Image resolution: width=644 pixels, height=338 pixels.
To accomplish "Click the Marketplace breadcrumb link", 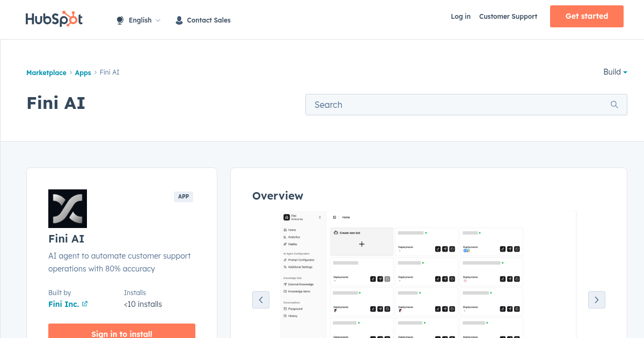I will [x=46, y=72].
